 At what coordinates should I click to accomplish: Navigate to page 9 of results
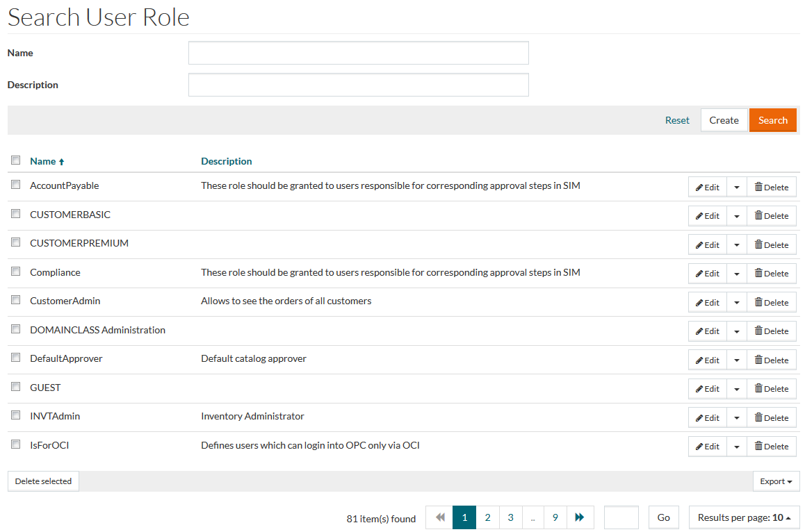(x=555, y=517)
